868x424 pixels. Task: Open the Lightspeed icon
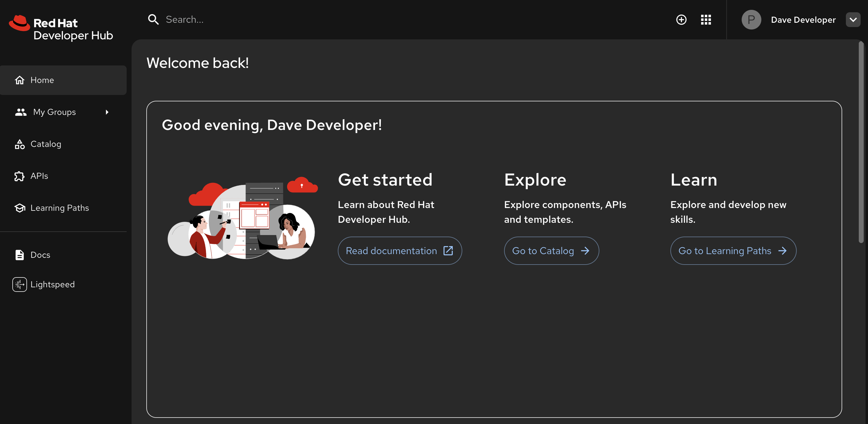click(20, 284)
